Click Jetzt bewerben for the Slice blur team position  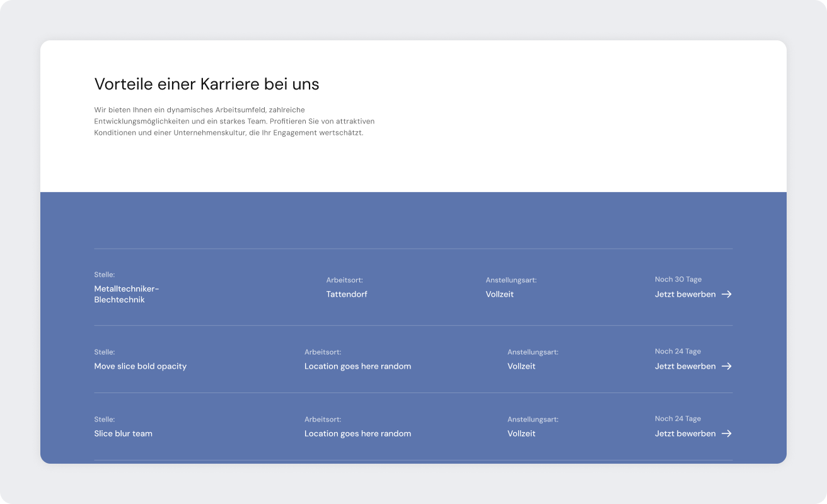point(685,433)
